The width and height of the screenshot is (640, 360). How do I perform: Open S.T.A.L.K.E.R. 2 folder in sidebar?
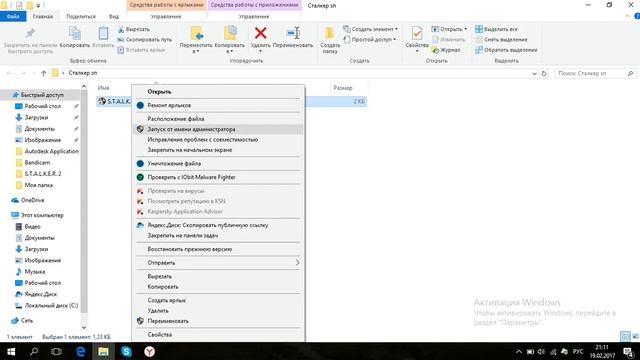click(43, 173)
